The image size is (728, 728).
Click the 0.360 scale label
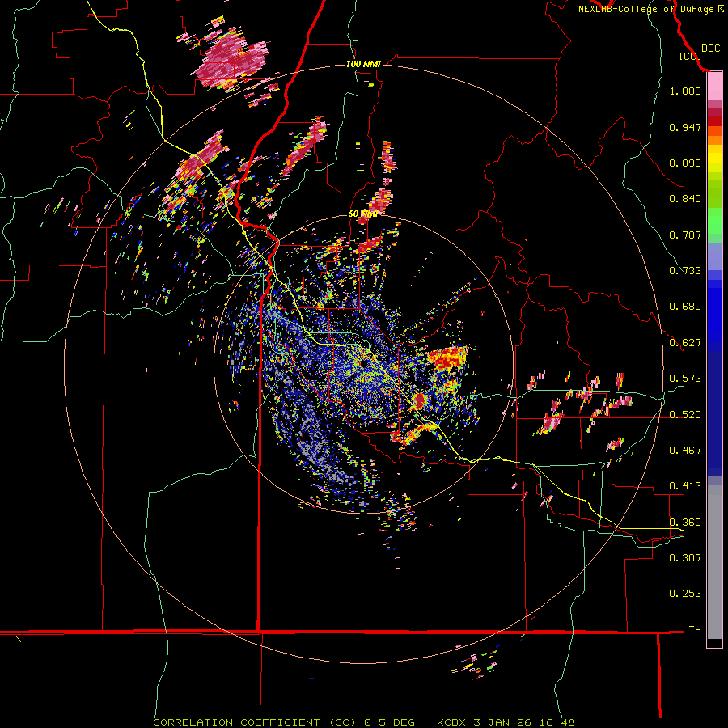(x=685, y=523)
